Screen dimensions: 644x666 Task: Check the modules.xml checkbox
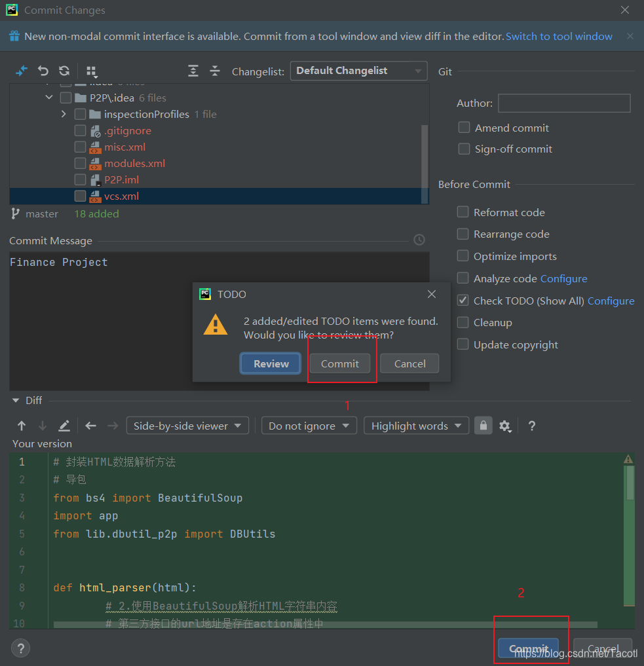coord(81,164)
